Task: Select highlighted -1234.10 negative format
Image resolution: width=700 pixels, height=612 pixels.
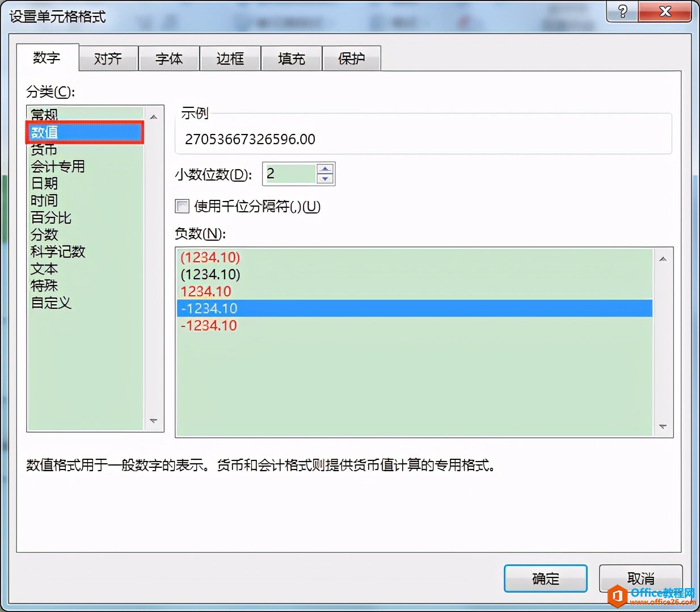Action: (415, 308)
